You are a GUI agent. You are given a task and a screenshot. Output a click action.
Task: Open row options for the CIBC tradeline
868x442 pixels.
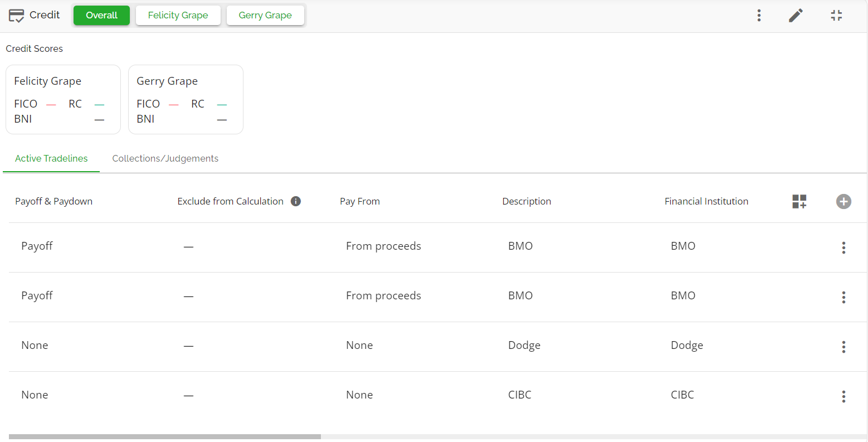(x=843, y=396)
